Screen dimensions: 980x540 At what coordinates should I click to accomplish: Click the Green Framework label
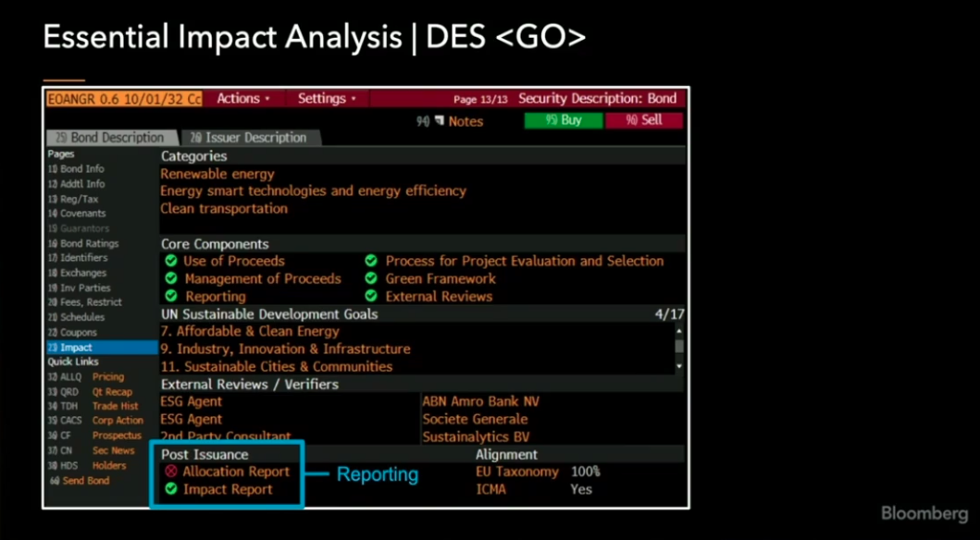click(x=440, y=278)
